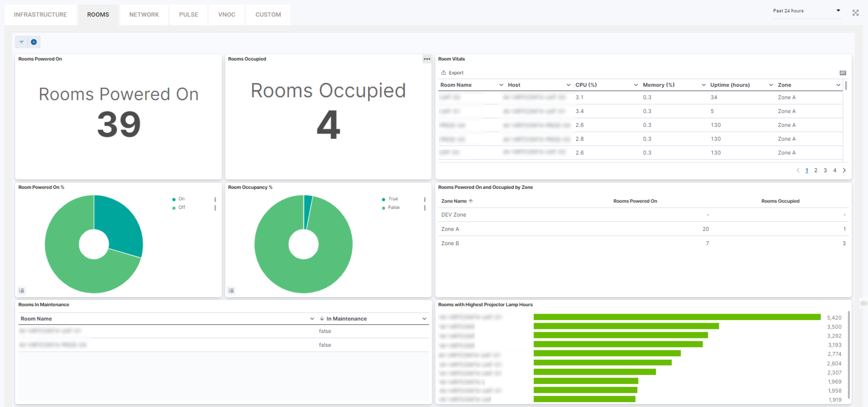Expand the Uptime (hours) column menu
The width and height of the screenshot is (868, 407).
click(771, 85)
